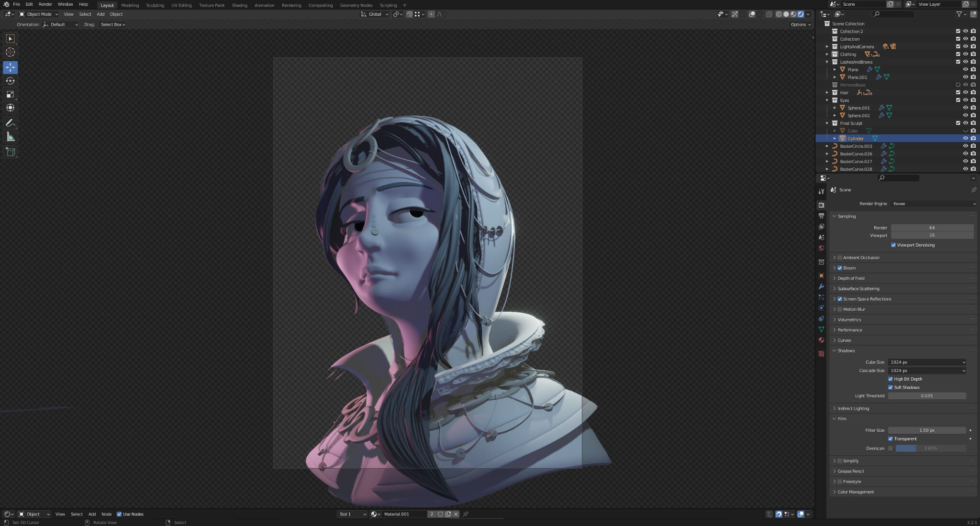Open the Physics properties tab
Viewport: 980px width, 526px height.
821,307
